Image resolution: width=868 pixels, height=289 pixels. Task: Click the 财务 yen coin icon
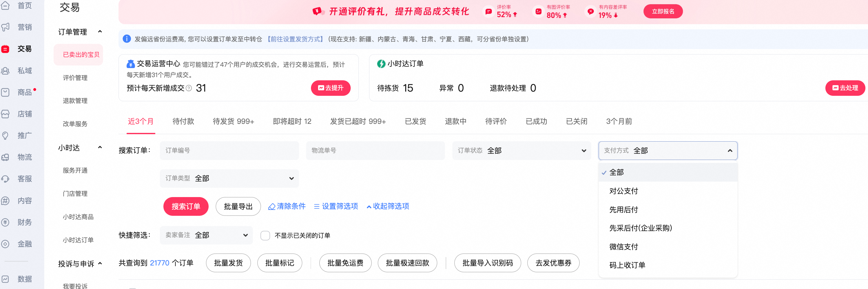[5, 222]
